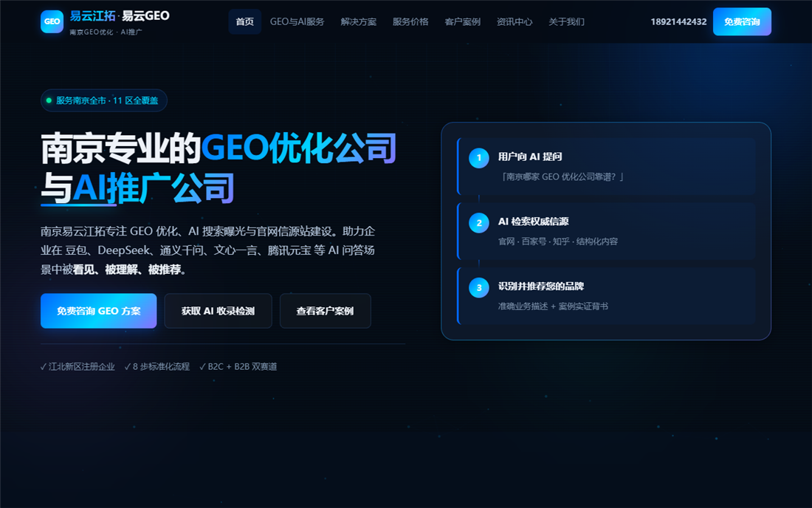Click text 「南京哪家 GEO 优化公司靠谱？」
This screenshot has width=812, height=508.
(561, 176)
